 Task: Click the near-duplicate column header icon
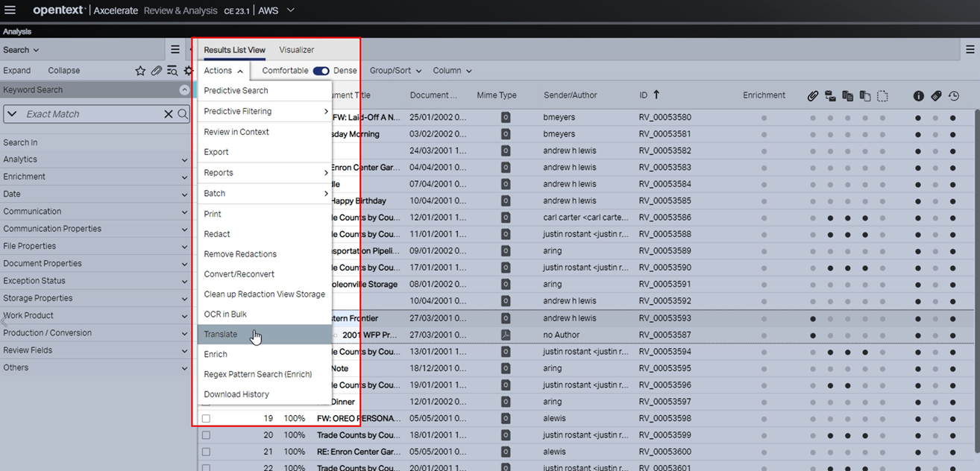pos(865,95)
